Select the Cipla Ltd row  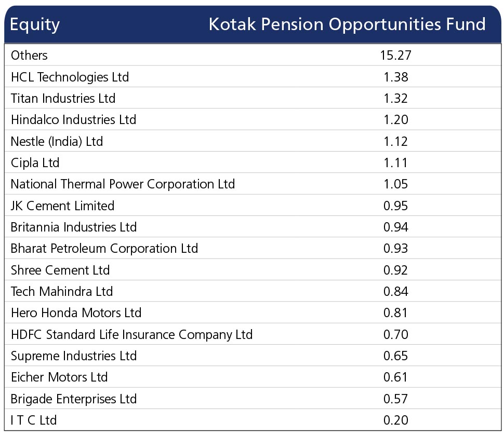(253, 162)
